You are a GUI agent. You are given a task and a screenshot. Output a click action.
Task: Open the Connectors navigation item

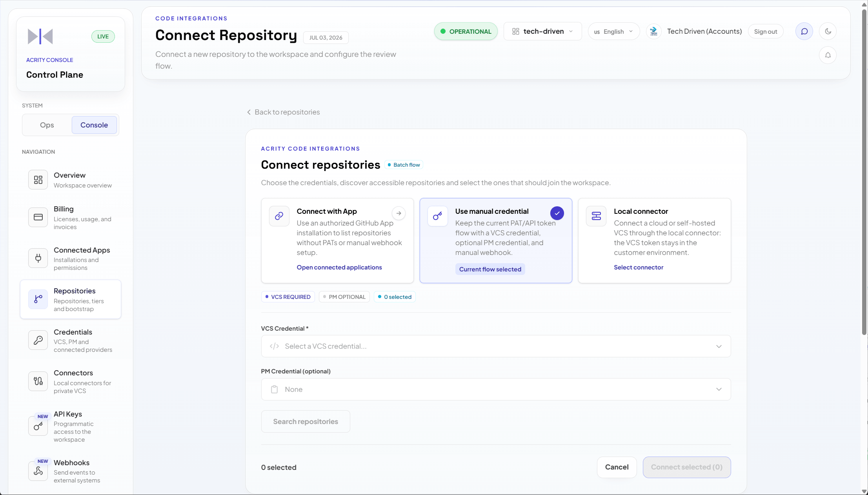pyautogui.click(x=71, y=381)
